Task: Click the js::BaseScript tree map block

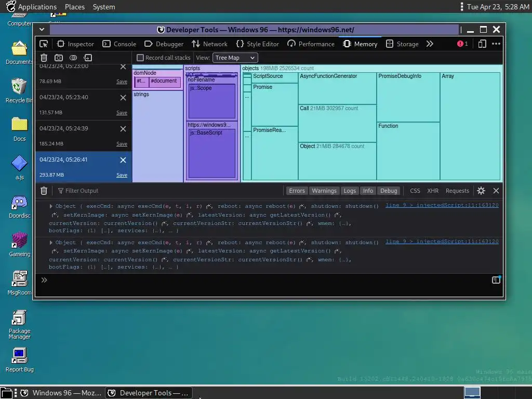Action: [x=212, y=153]
